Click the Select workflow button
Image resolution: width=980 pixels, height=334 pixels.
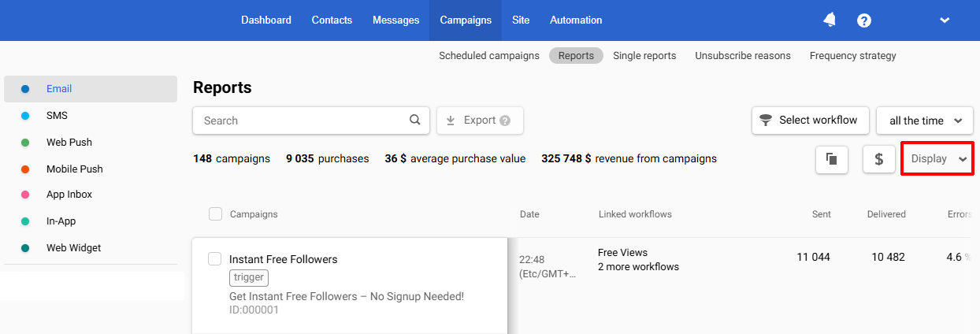point(811,121)
